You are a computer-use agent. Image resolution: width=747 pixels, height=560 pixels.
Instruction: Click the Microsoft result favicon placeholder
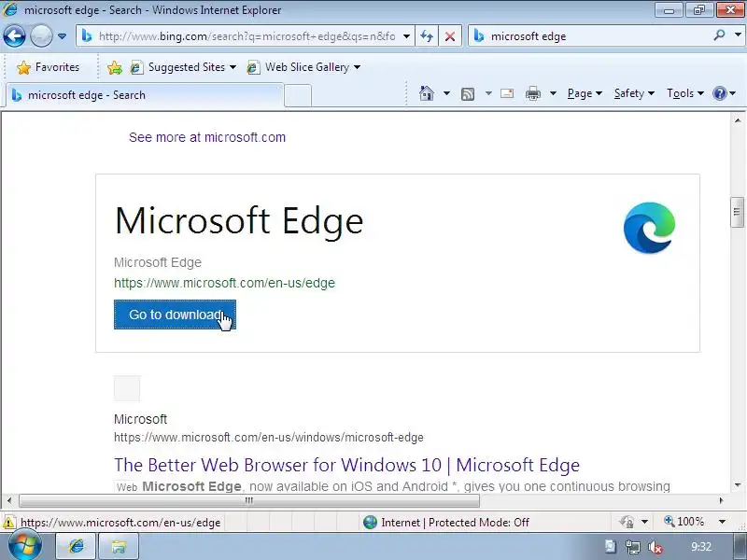(127, 388)
